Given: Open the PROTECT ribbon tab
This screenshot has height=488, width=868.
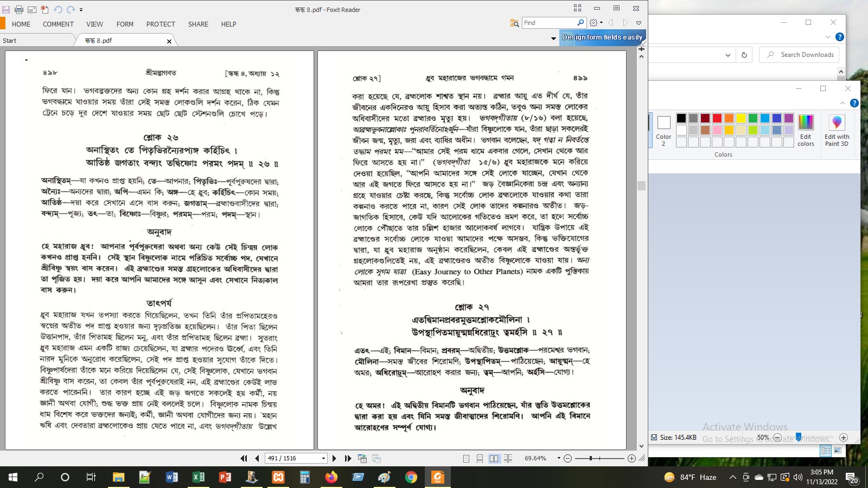Looking at the screenshot, I should [161, 24].
